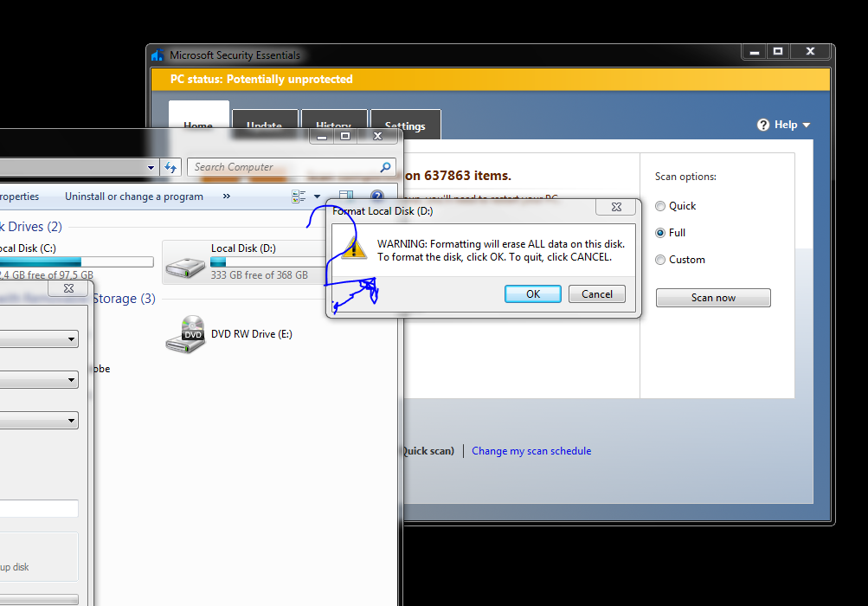Viewport: 868px width, 606px height.
Task: Click the Removable Storage (3) group header
Action: (x=124, y=299)
